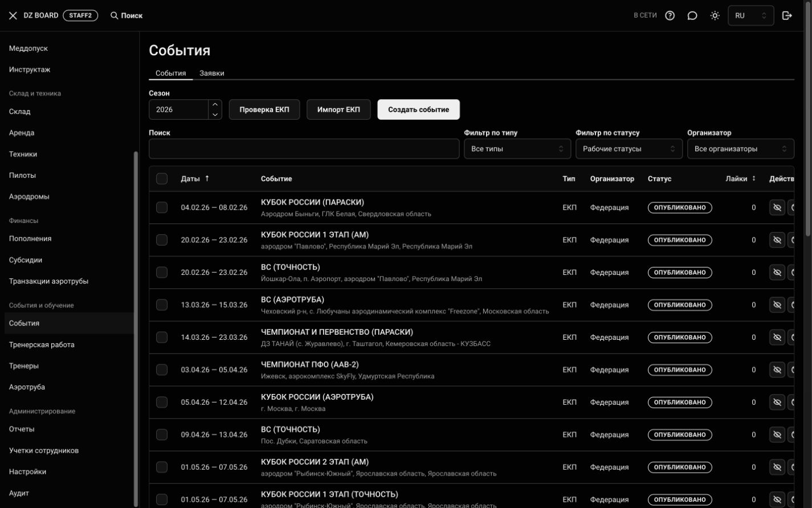Sort by likes column arrows icon
The height and width of the screenshot is (508, 812).
(754, 178)
